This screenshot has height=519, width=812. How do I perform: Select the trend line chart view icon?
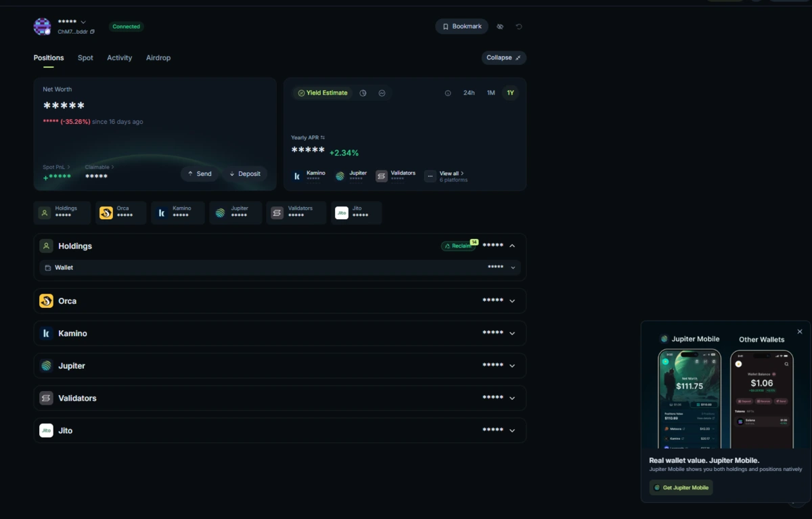[382, 93]
